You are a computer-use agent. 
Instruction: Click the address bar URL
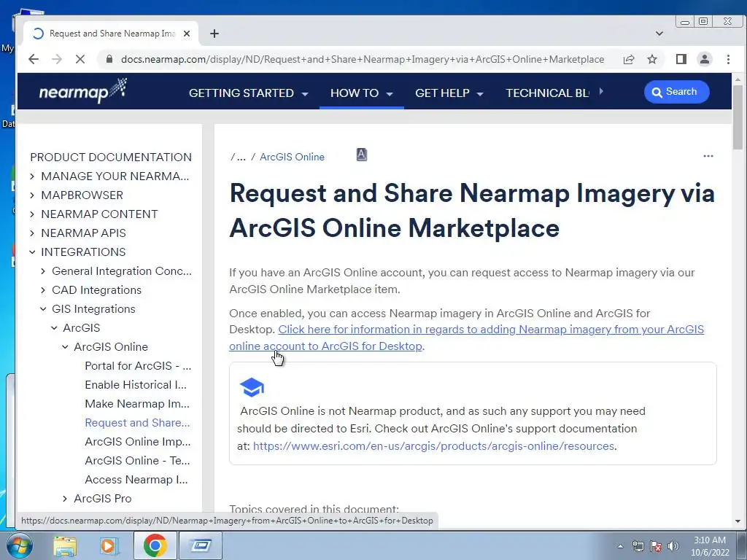[x=362, y=59]
